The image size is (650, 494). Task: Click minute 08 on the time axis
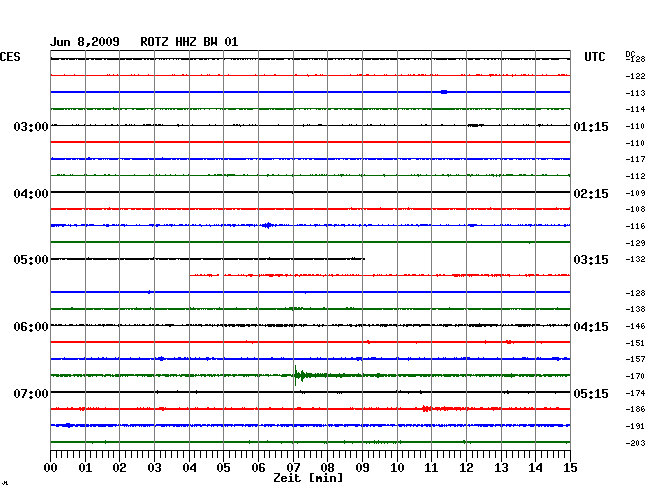(x=327, y=468)
